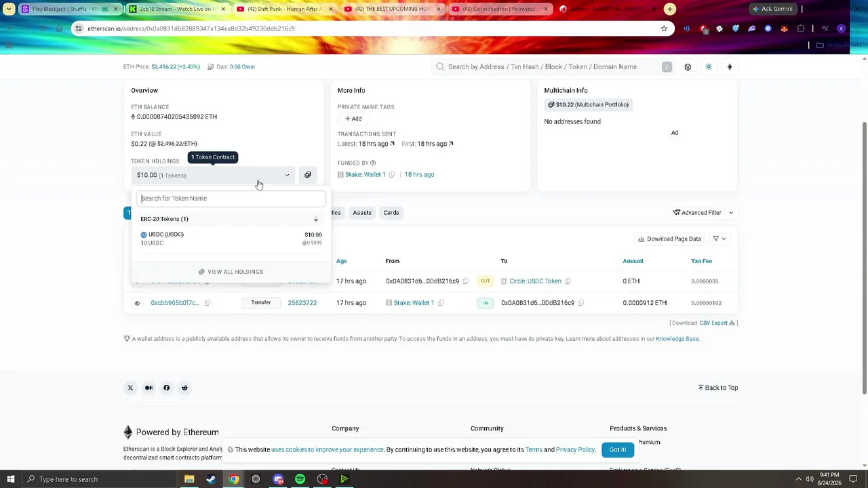Open Etherscan Facebook page
868x488 pixels.
166,388
